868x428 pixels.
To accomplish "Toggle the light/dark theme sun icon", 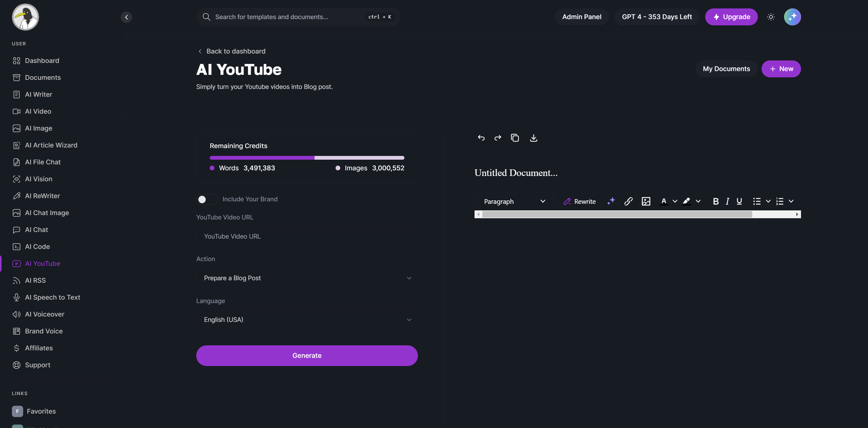I will coord(771,17).
